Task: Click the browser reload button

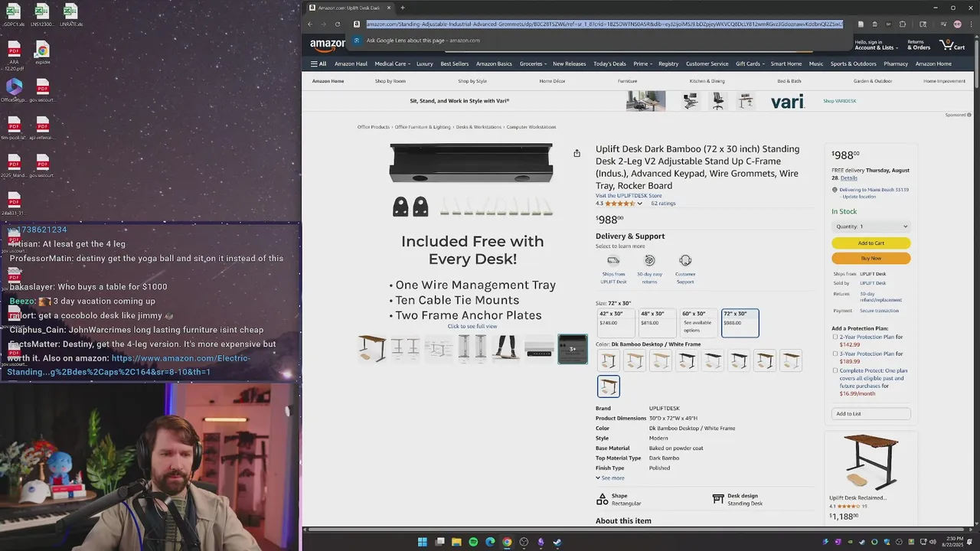Action: 337,24
